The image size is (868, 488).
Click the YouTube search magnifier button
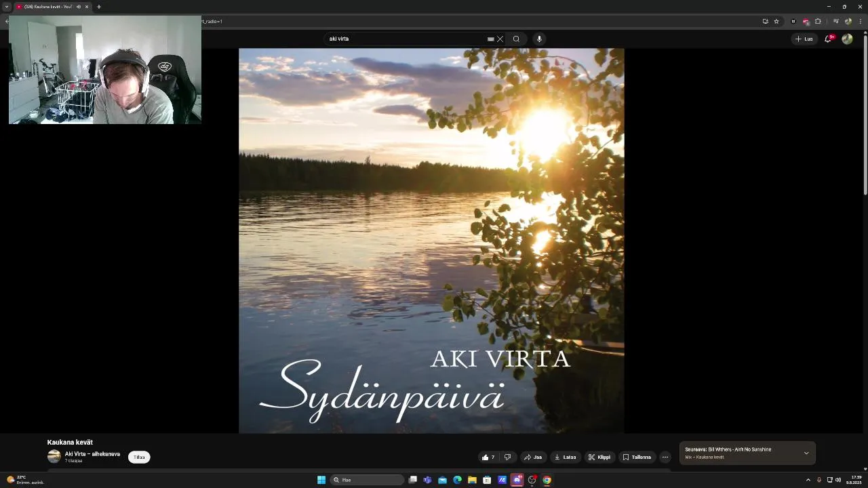pos(516,39)
